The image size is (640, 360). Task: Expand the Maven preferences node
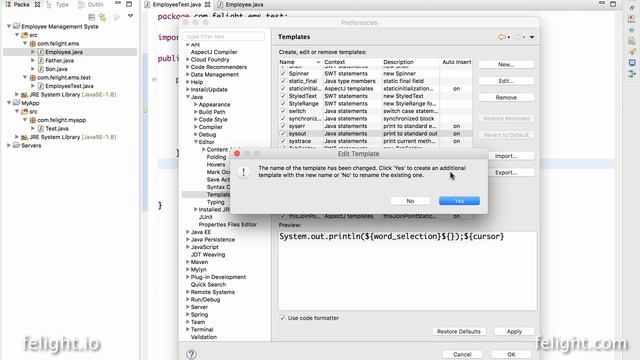[188, 262]
